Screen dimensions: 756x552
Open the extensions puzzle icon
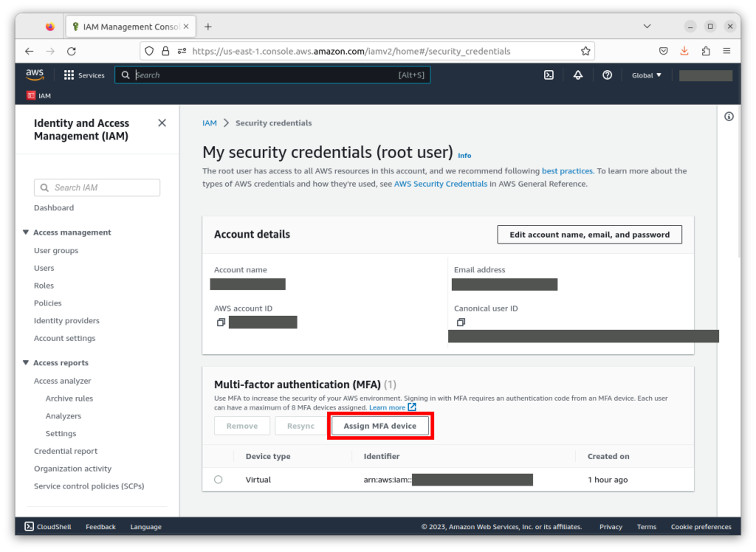(706, 51)
